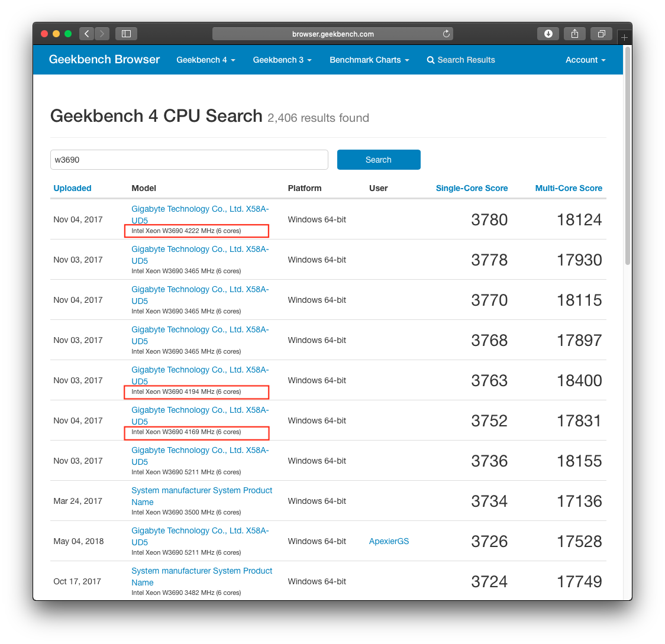Sort by Single-Core Score column

(x=472, y=188)
